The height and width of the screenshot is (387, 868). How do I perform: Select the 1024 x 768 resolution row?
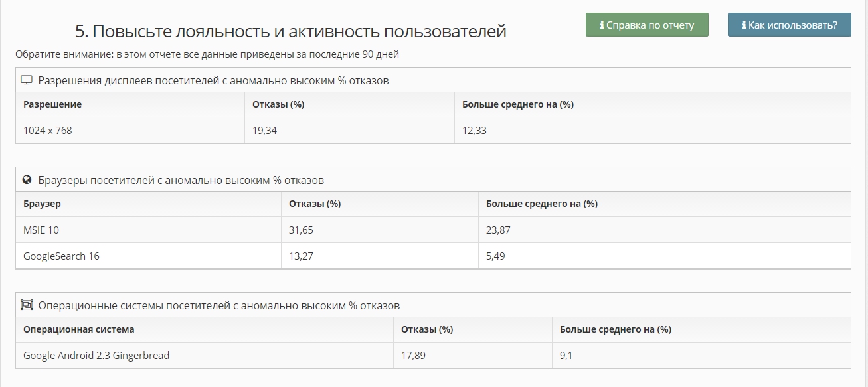[48, 131]
